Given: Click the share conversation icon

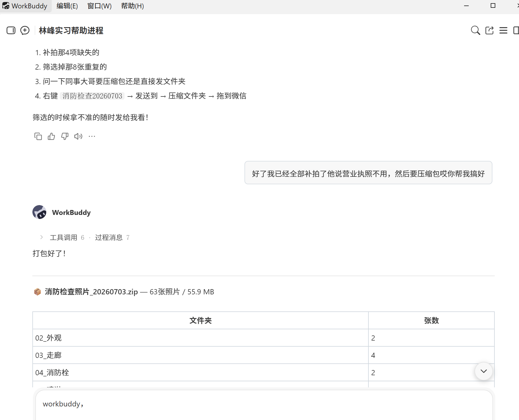Looking at the screenshot, I should tap(490, 30).
